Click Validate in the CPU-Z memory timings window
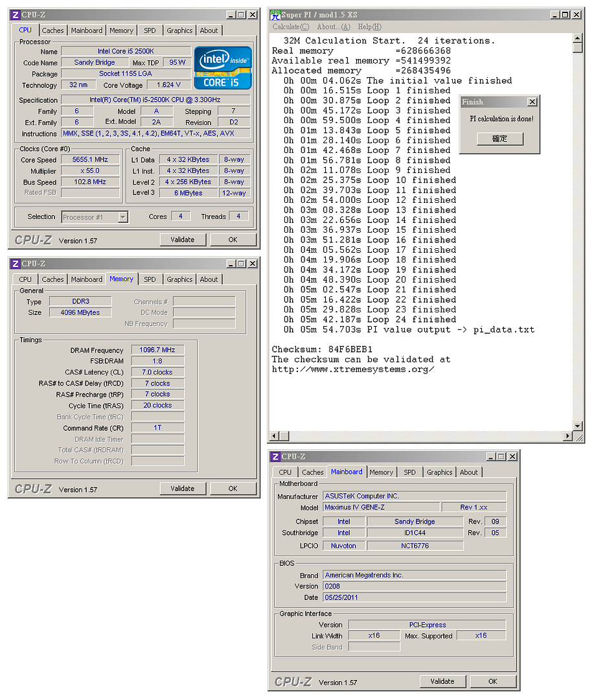 tap(183, 489)
